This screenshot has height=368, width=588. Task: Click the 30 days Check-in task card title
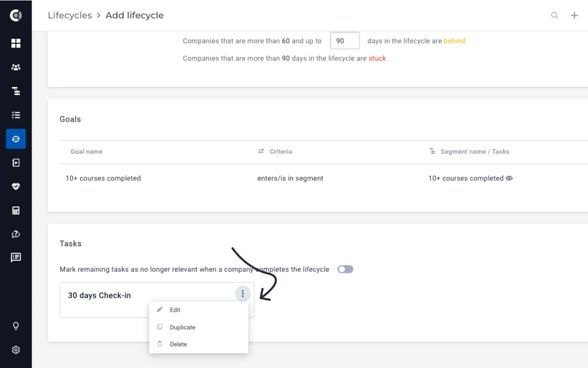point(100,295)
